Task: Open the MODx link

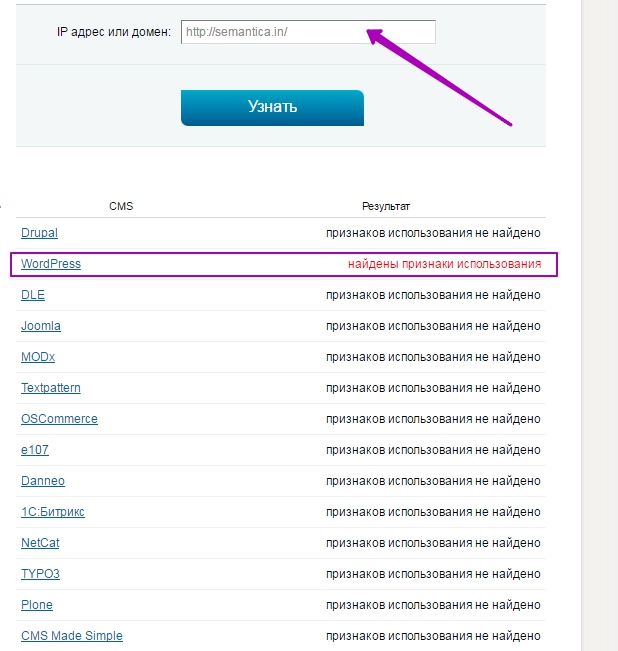Action: click(x=38, y=357)
